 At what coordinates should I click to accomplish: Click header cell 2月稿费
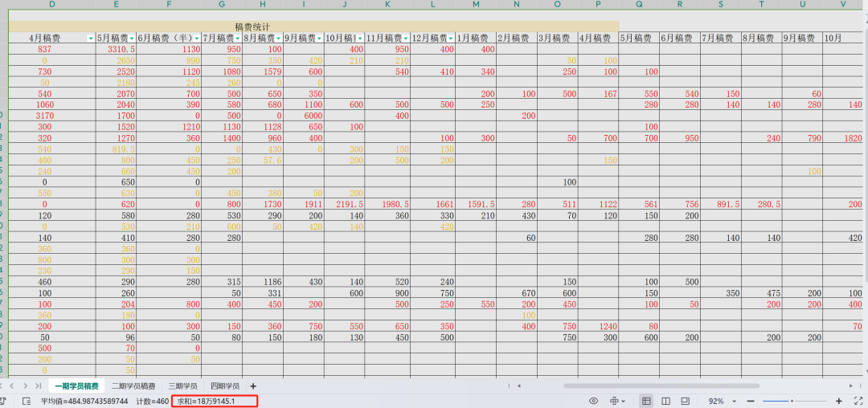coord(517,38)
